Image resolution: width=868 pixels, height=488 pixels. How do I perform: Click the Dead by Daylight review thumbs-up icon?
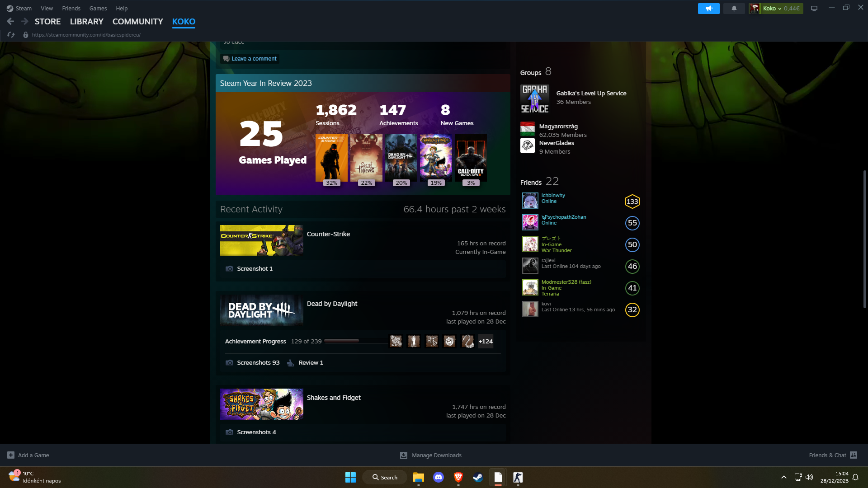291,363
